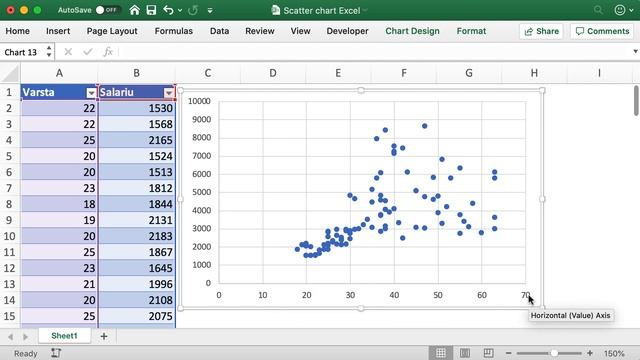640x360 pixels.
Task: Select column F header
Action: pos(403,73)
